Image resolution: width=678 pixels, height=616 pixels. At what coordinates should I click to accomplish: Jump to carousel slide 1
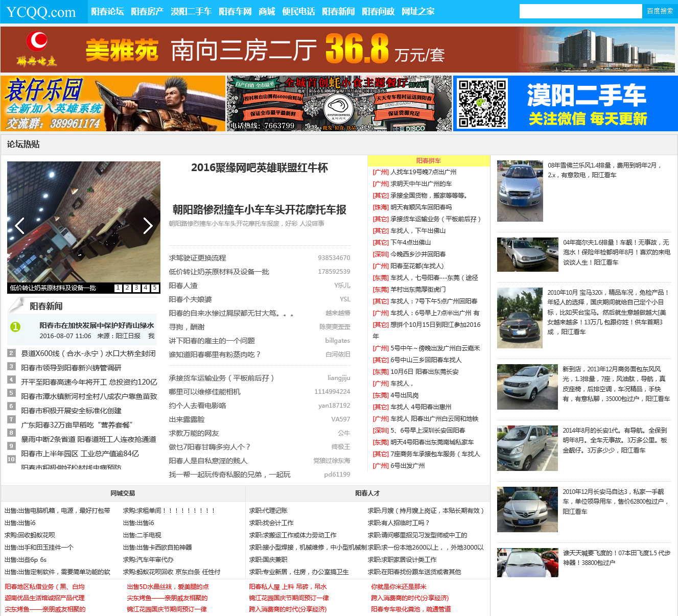[118, 288]
